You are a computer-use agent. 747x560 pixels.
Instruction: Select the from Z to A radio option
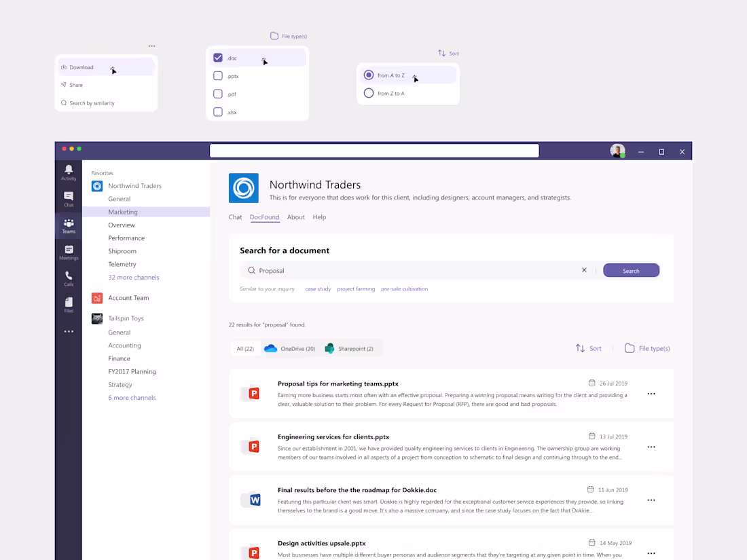(x=368, y=94)
